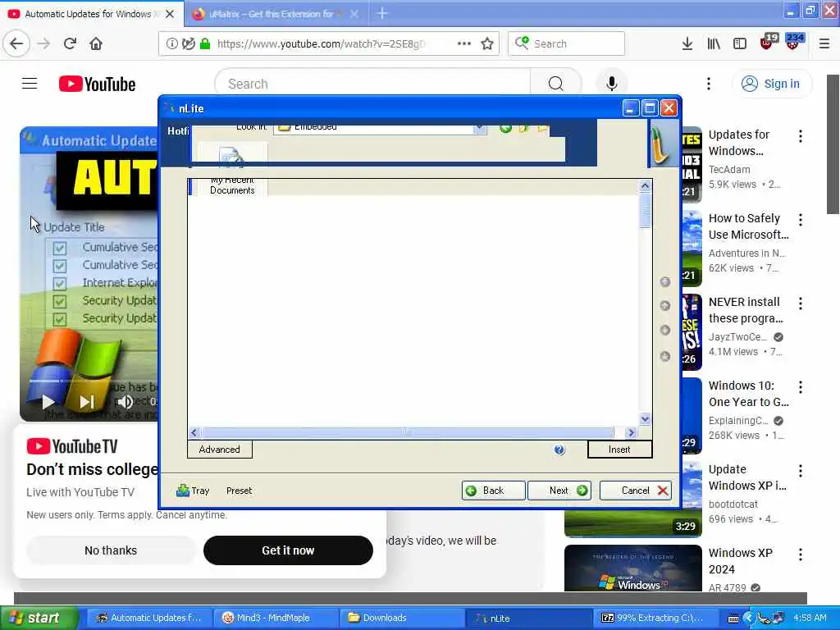This screenshot has width=840, height=630.
Task: Switch to the Automatic Updates for Windows tab
Action: pos(87,14)
